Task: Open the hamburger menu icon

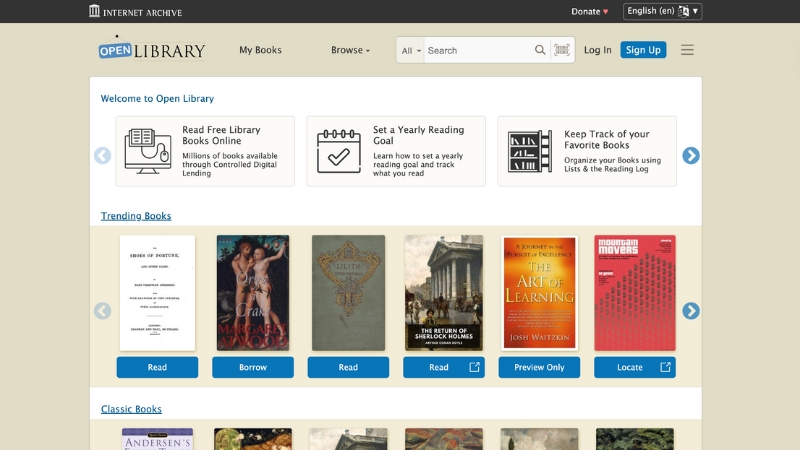Action: pyautogui.click(x=687, y=50)
